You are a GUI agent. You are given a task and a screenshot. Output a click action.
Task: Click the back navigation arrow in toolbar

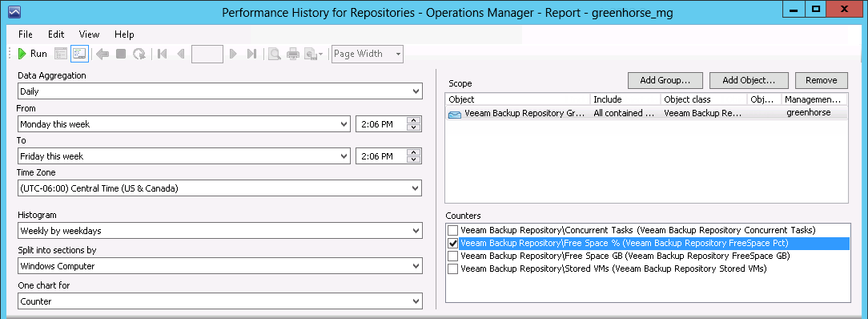coord(102,54)
